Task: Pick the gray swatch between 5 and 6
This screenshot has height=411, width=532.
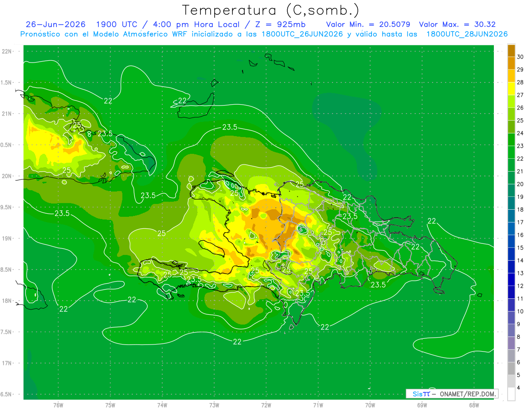Action: [511, 369]
